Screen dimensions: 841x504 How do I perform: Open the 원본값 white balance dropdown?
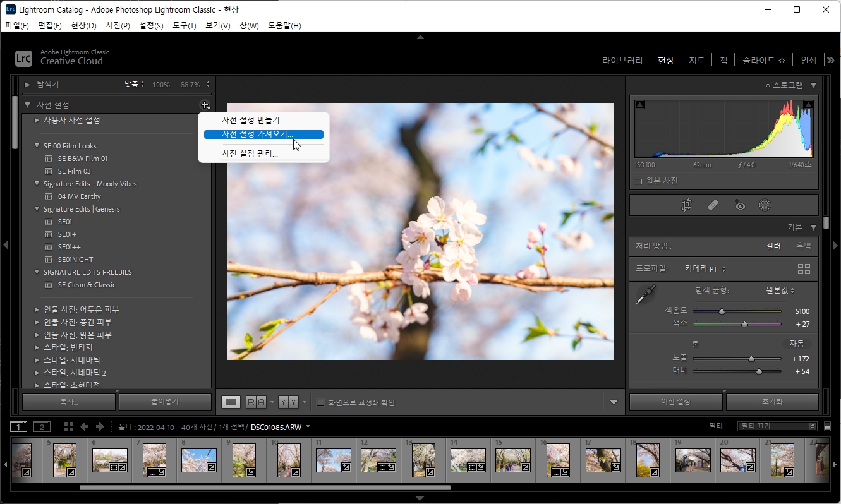click(780, 291)
